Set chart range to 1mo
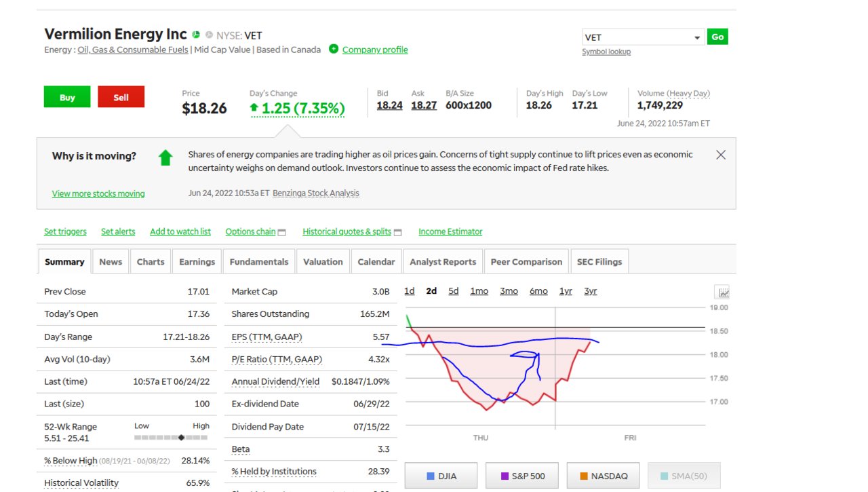 (x=479, y=290)
